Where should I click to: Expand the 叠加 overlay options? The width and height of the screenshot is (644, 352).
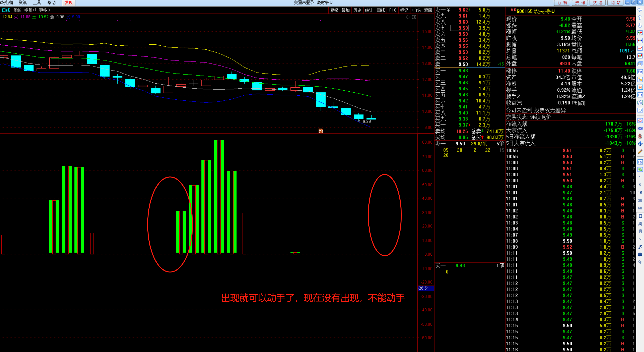point(345,10)
